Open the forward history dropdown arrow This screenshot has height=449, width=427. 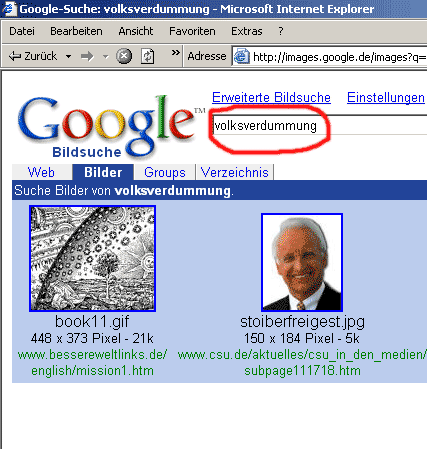point(106,57)
